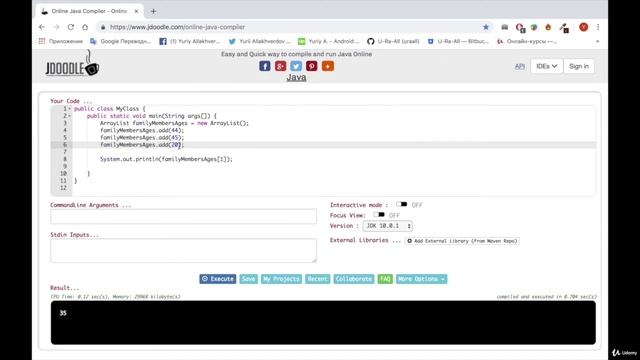
Task: Click the flame extension icon
Action: (x=548, y=27)
